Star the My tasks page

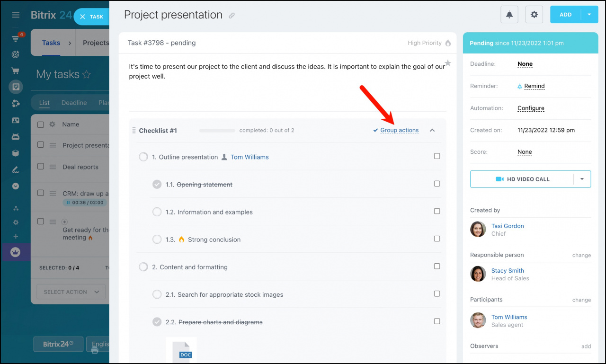coord(86,74)
